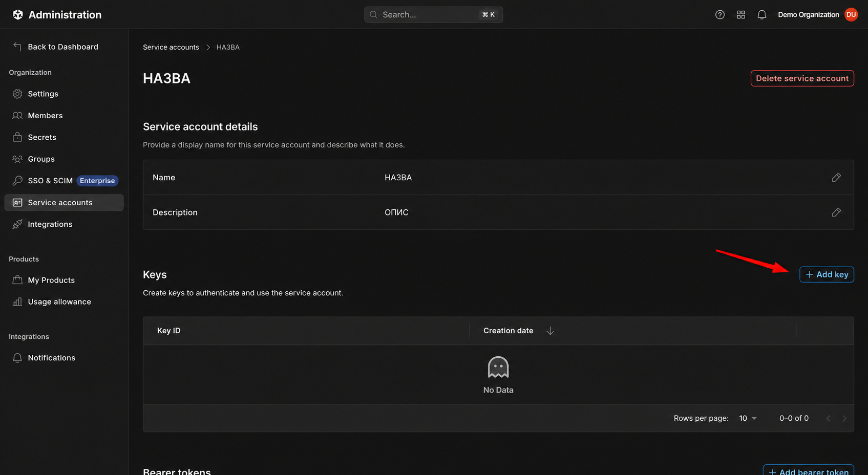This screenshot has height=475, width=868.
Task: Edit the Description pencil icon
Action: point(836,212)
